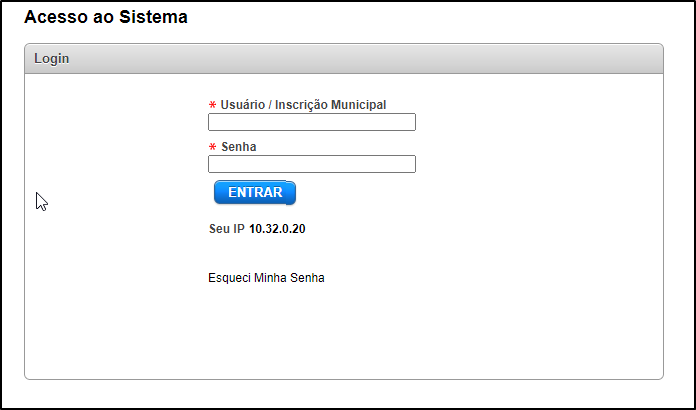Viewport: 696px width, 410px height.
Task: Click the word Usuário in the label
Action: coord(244,104)
